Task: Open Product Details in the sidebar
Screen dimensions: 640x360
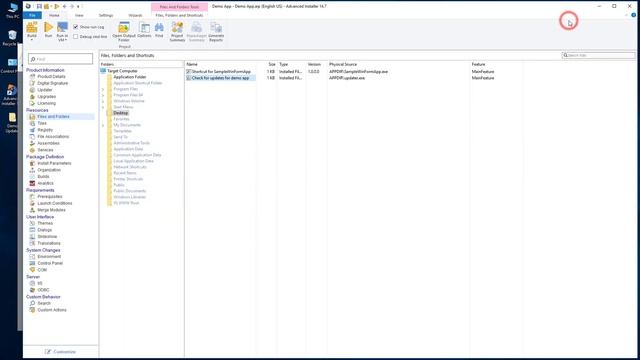Action: point(51,77)
